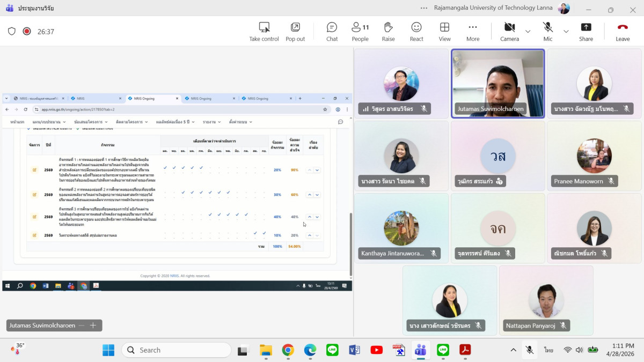
Task: Leave the meeting
Action: pyautogui.click(x=623, y=32)
